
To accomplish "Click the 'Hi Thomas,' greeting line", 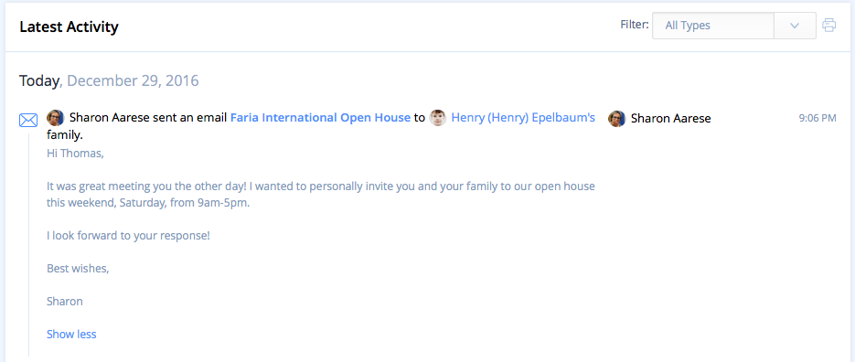I will [75, 153].
